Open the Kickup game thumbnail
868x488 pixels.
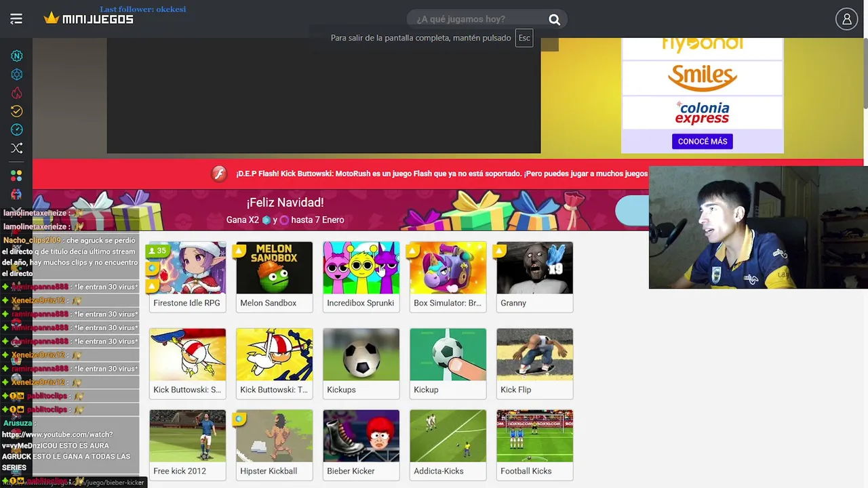coord(448,354)
